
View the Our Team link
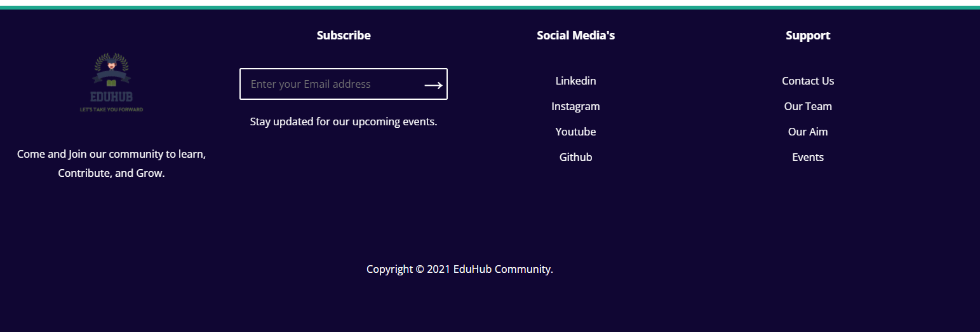808,106
